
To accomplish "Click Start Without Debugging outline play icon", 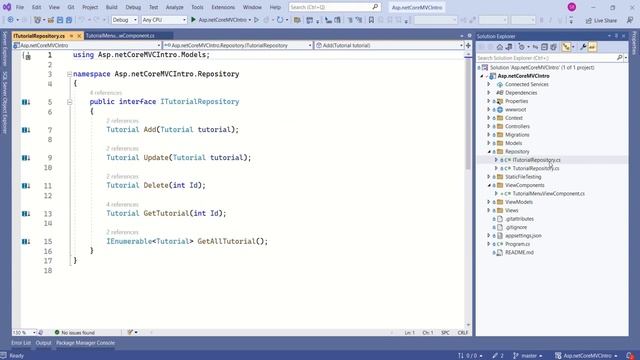I will click(256, 20).
